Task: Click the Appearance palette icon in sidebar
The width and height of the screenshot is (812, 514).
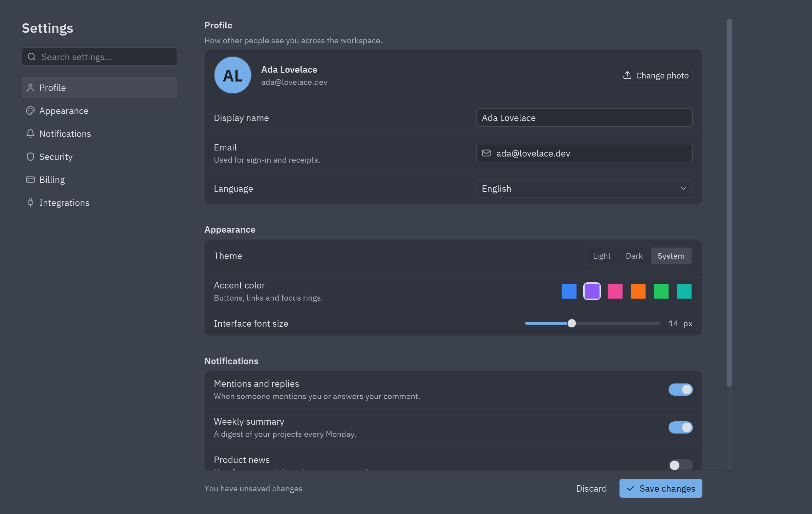Action: click(x=30, y=111)
